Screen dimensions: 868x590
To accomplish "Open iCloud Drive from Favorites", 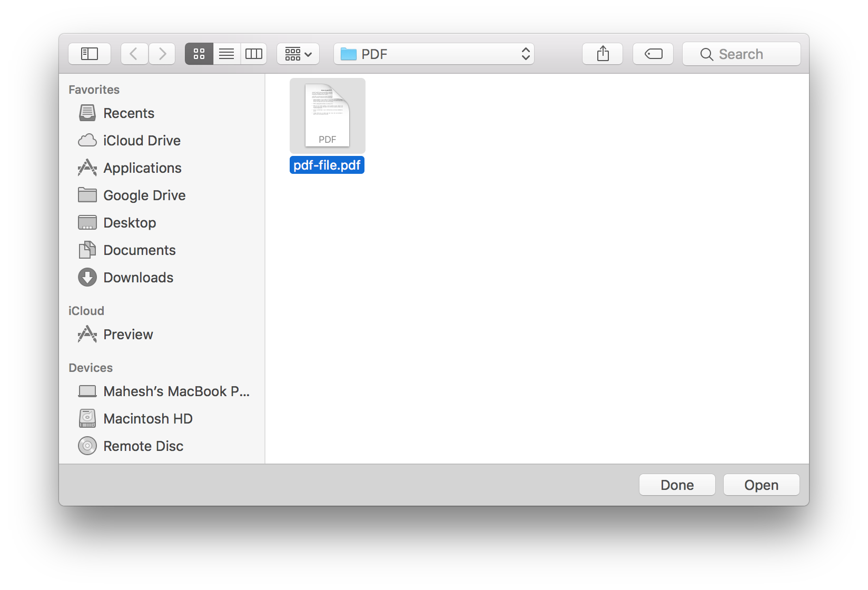I will [142, 140].
